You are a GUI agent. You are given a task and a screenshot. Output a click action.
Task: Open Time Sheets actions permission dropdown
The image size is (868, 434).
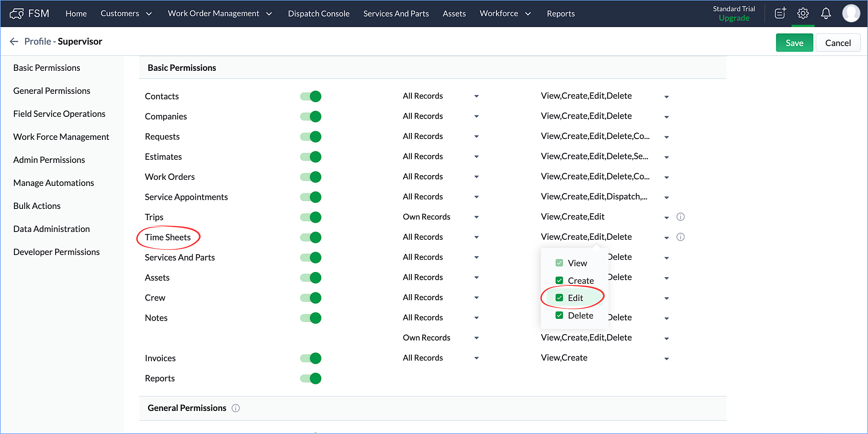tap(605, 237)
